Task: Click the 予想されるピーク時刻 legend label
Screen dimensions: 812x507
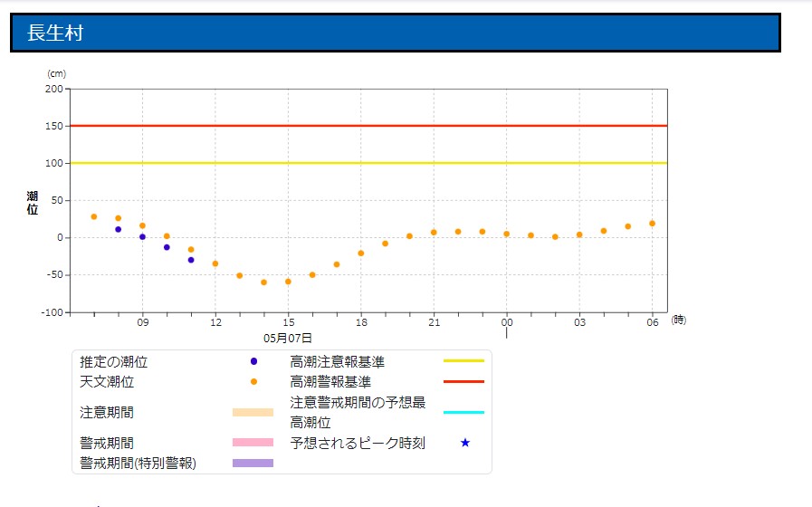Action: [x=358, y=443]
